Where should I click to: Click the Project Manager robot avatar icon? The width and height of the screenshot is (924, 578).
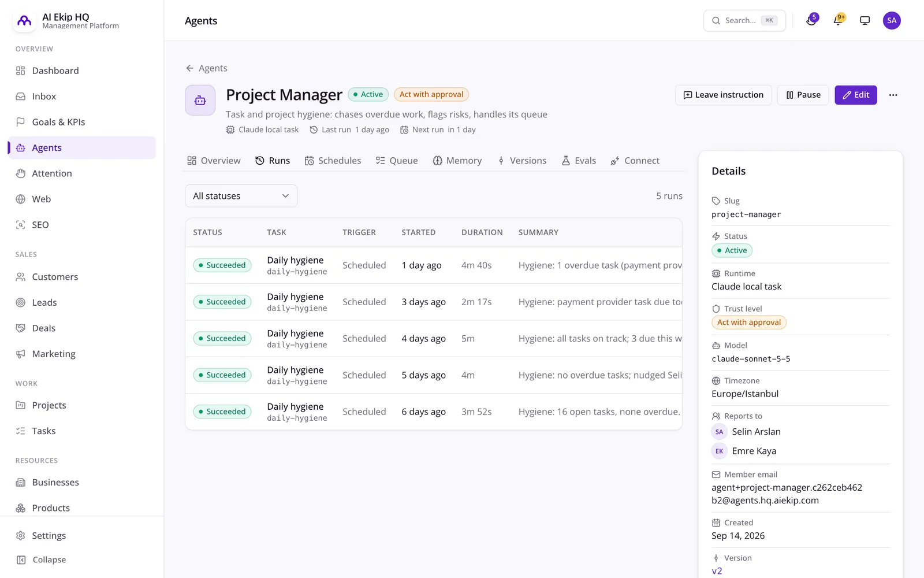(x=200, y=101)
